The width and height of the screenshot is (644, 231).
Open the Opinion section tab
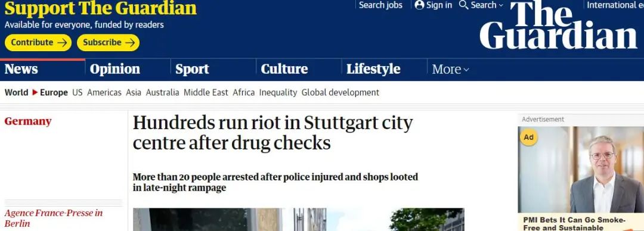(x=114, y=69)
